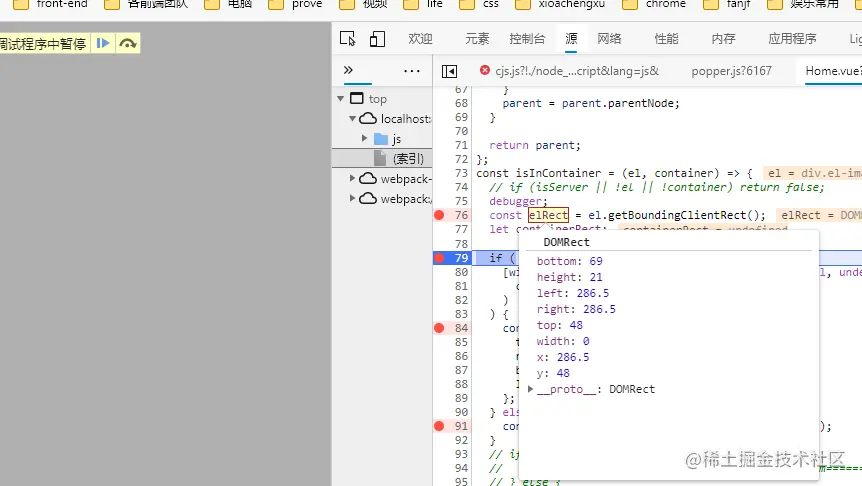
Task: Click the 'debugger;' statement on line 75
Action: pos(518,201)
